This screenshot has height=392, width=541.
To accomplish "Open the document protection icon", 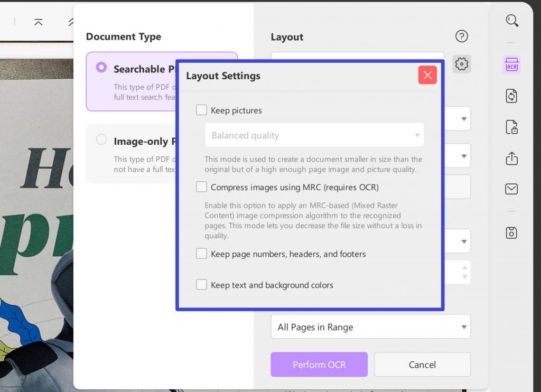I will coord(511,127).
